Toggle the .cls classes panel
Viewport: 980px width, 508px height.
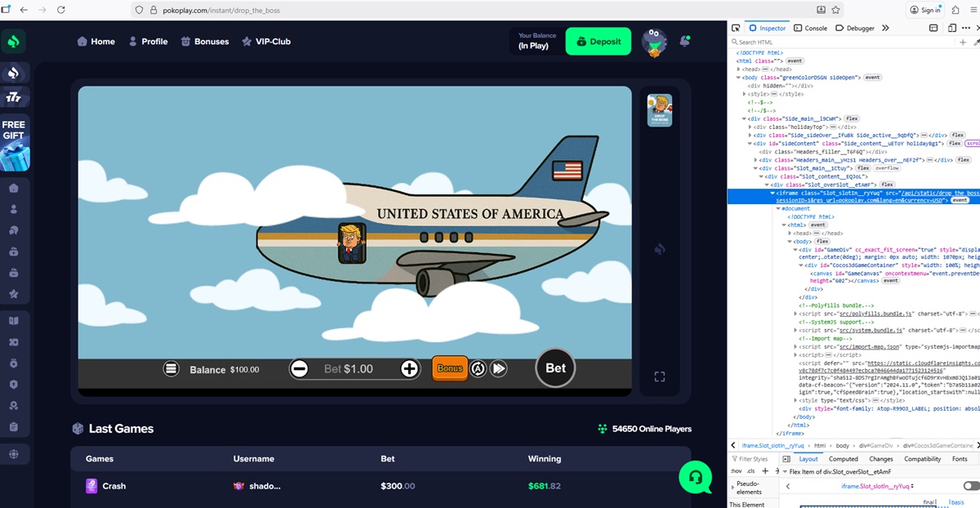click(x=751, y=471)
